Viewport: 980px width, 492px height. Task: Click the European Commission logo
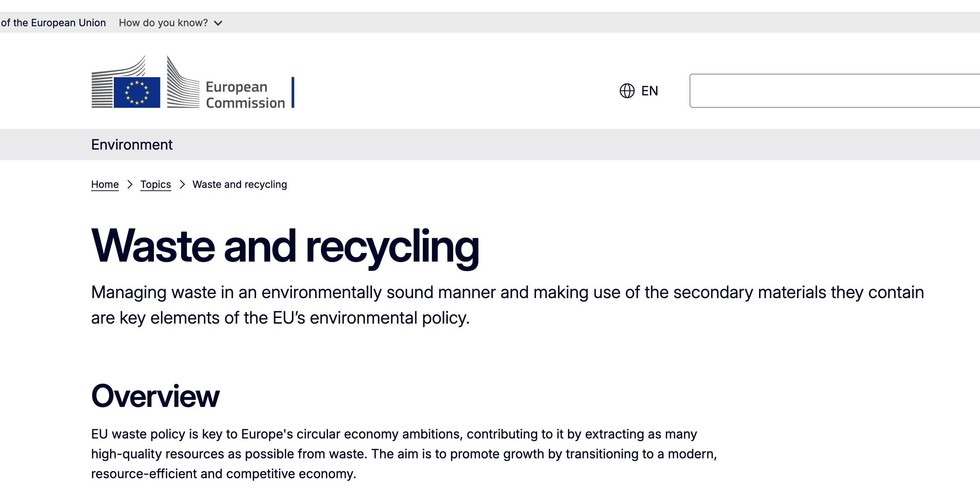click(x=193, y=82)
